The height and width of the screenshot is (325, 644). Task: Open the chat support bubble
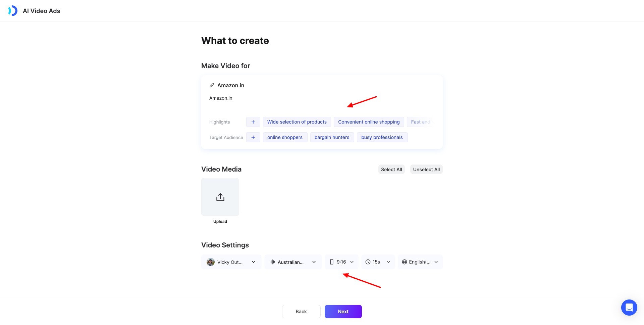click(x=629, y=308)
